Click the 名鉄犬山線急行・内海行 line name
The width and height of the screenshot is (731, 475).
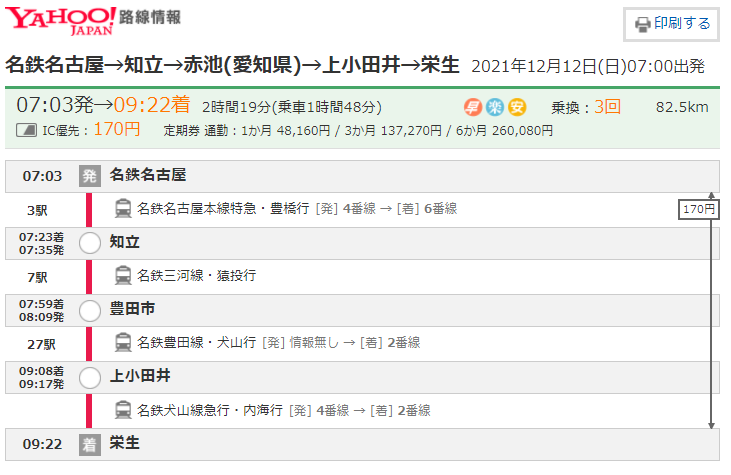tap(210, 410)
